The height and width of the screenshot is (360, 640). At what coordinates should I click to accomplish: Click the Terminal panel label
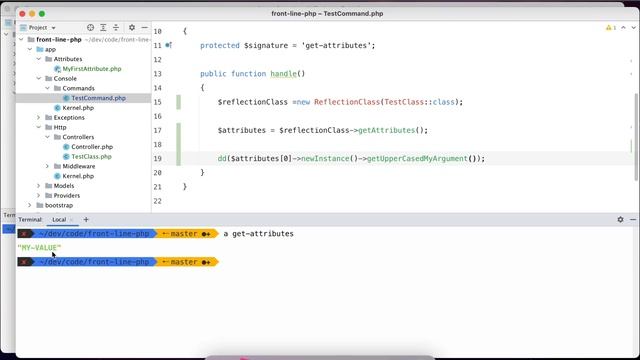30,220
